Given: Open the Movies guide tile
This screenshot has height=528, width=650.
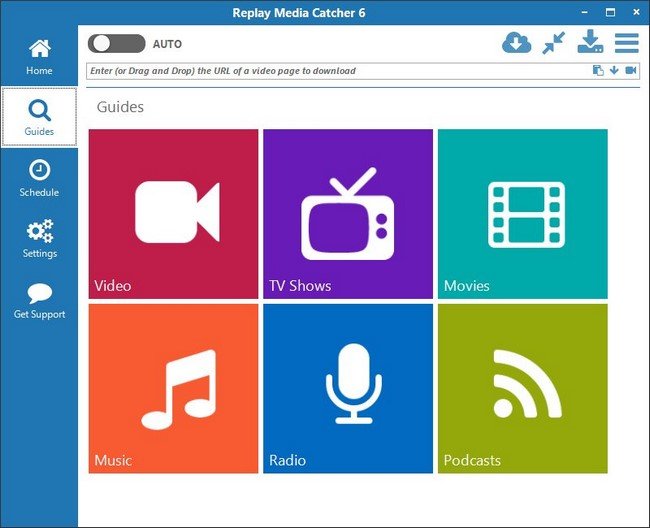Looking at the screenshot, I should click(523, 214).
